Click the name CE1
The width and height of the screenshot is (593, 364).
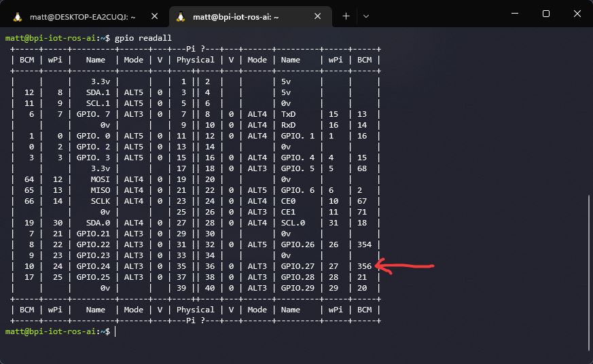pyautogui.click(x=288, y=212)
